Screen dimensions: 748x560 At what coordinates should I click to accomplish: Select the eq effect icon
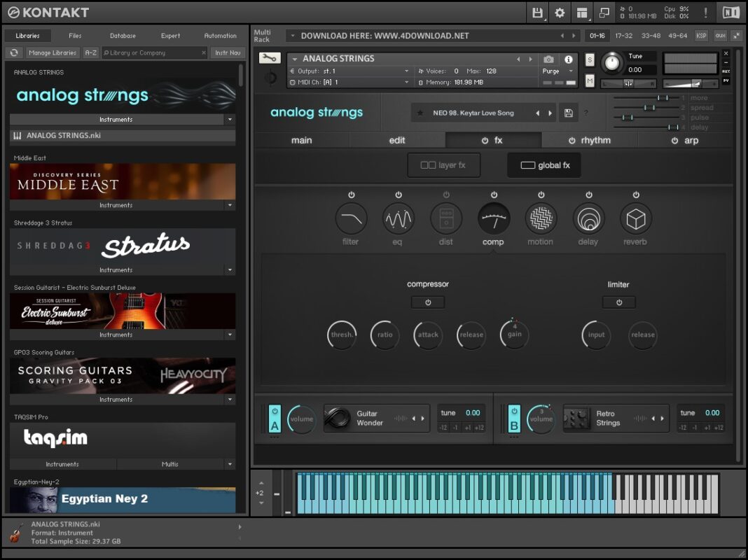[399, 219]
